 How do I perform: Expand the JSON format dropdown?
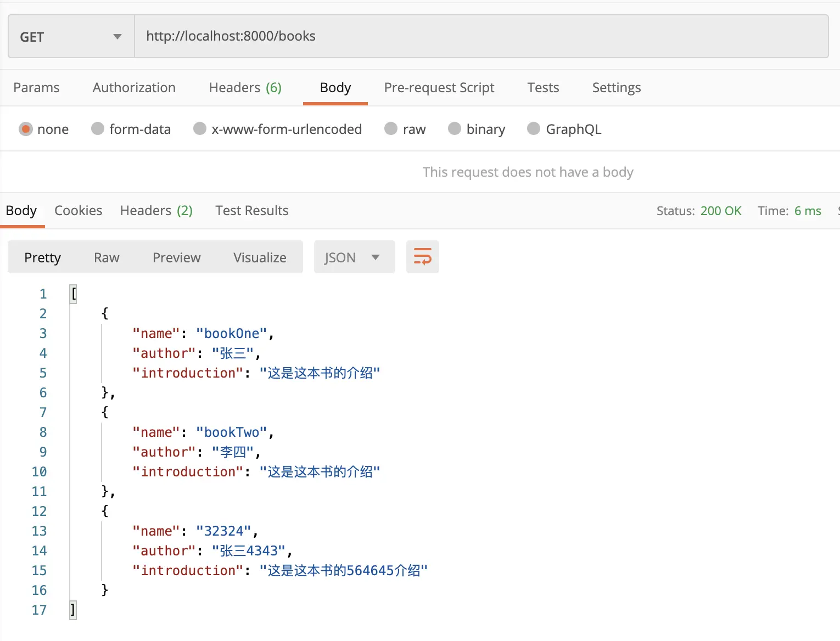(354, 257)
